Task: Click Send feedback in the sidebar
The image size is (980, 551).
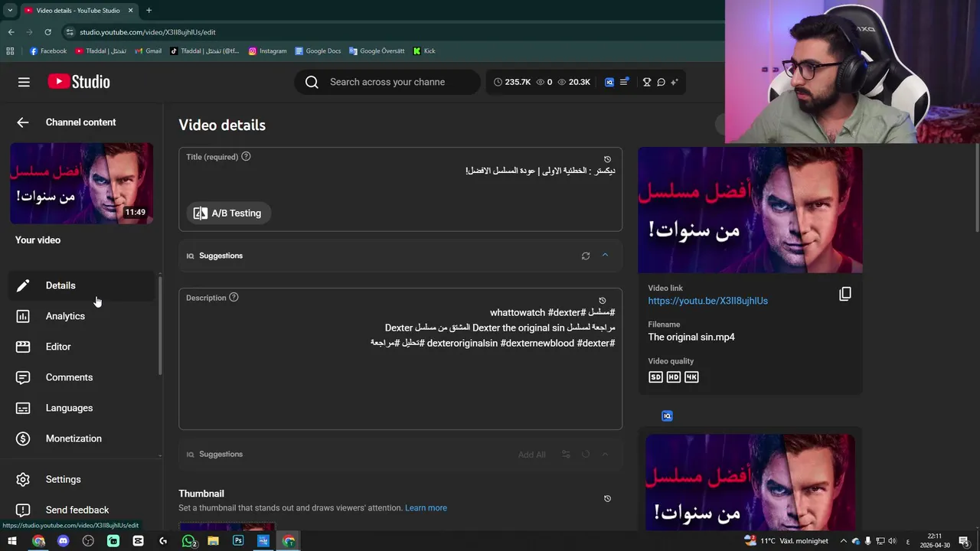Action: (x=82, y=510)
